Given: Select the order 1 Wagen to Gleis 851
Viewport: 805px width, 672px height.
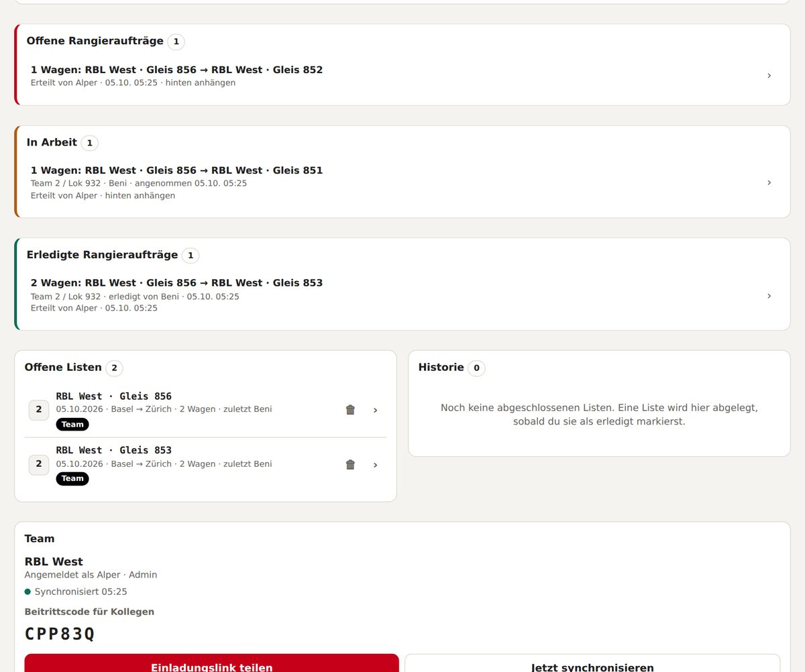Looking at the screenshot, I should [x=402, y=182].
